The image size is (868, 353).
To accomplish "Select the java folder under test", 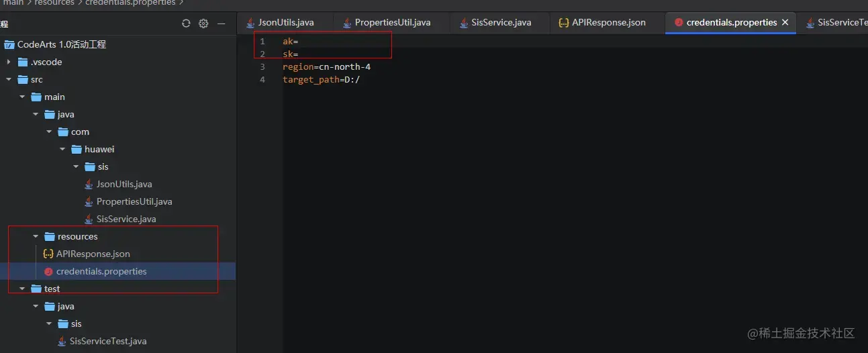I will [66, 307].
